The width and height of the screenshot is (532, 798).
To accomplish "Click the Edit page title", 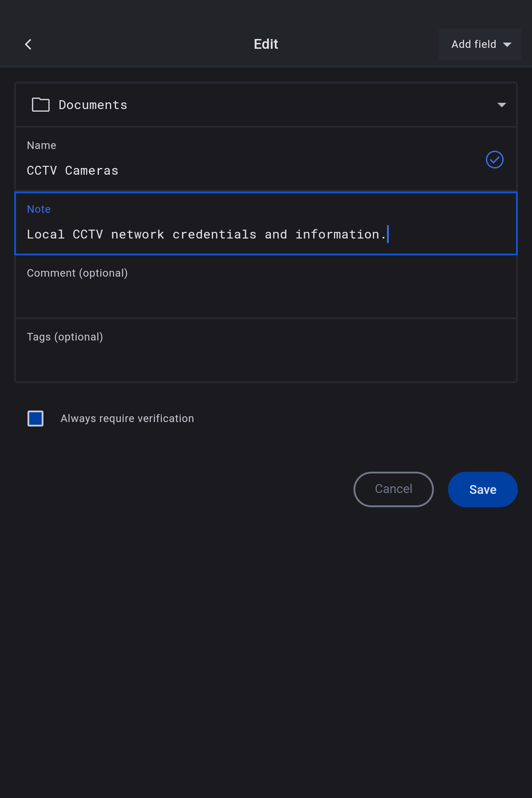I will pyautogui.click(x=266, y=44).
